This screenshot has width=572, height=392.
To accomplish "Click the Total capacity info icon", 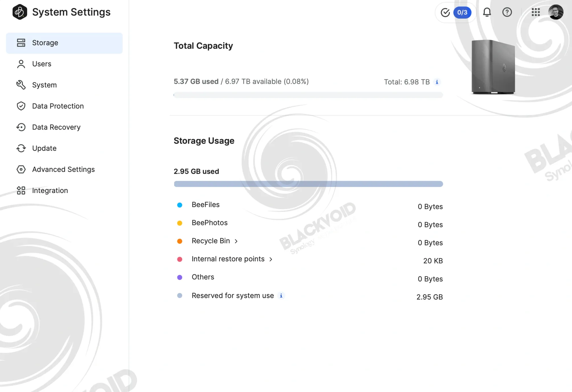I will pos(437,82).
